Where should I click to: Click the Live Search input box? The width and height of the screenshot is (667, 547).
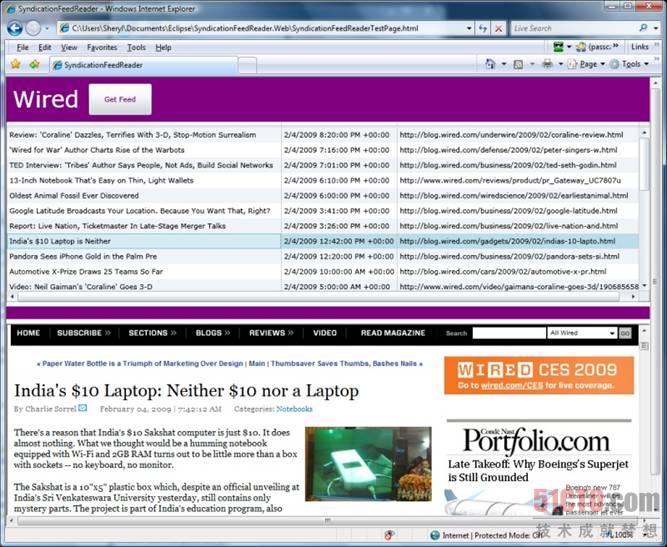(573, 28)
